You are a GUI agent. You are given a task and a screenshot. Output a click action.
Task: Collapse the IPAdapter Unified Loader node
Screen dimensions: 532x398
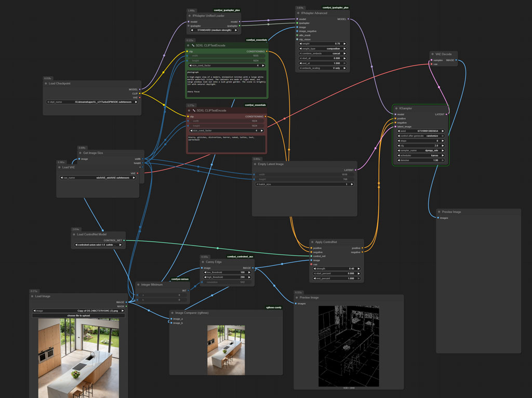tap(189, 16)
